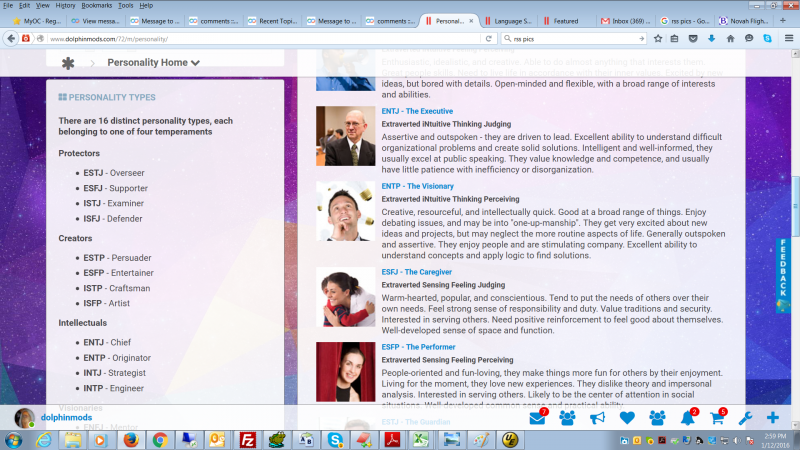800x450 pixels.
Task: Click the ENTP - Originator list item
Action: 117,358
